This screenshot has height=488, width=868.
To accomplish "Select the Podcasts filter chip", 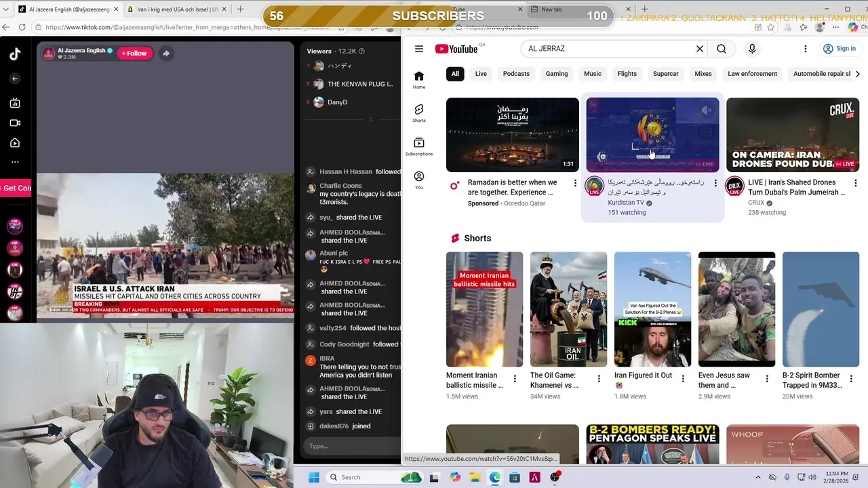I will 516,74.
